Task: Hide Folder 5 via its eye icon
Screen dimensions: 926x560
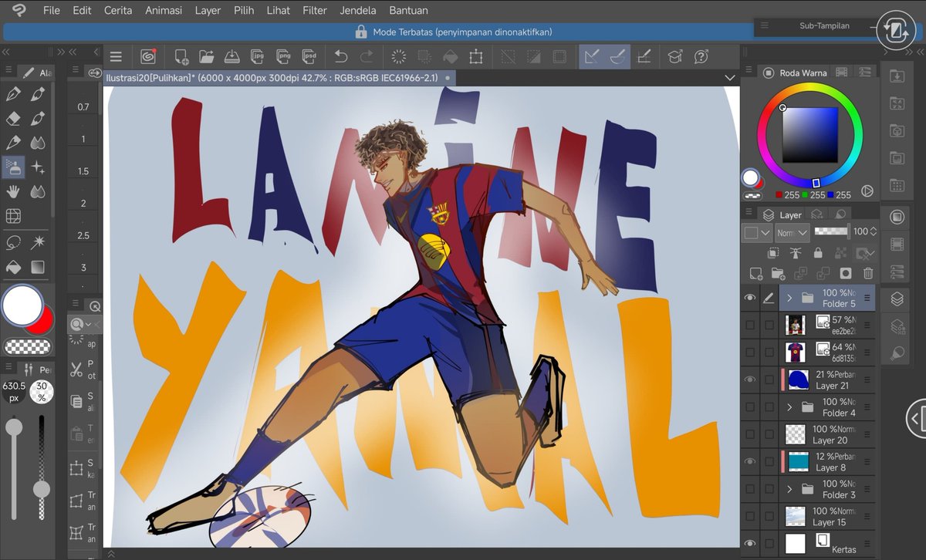Action: click(x=749, y=298)
